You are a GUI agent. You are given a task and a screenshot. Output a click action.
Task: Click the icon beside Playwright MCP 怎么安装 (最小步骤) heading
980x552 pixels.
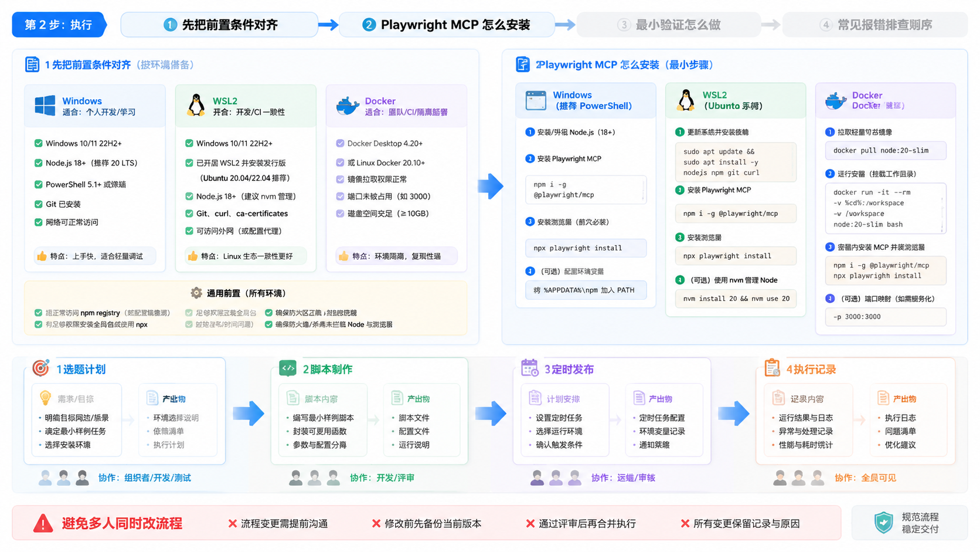522,65
